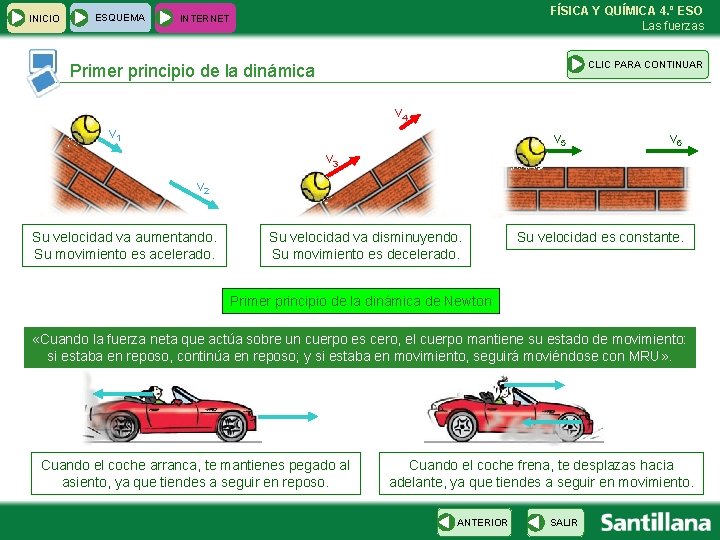Click the text 'Su movimiento es decelerado.'
This screenshot has height=540, width=720.
click(x=366, y=254)
